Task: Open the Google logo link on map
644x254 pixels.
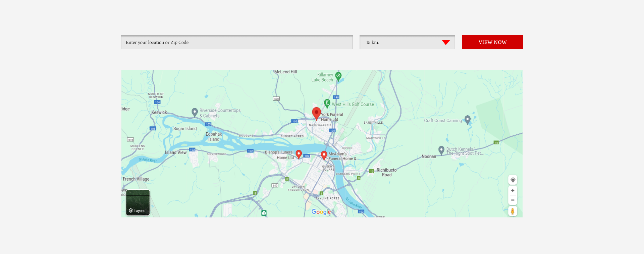Action: [x=321, y=212]
